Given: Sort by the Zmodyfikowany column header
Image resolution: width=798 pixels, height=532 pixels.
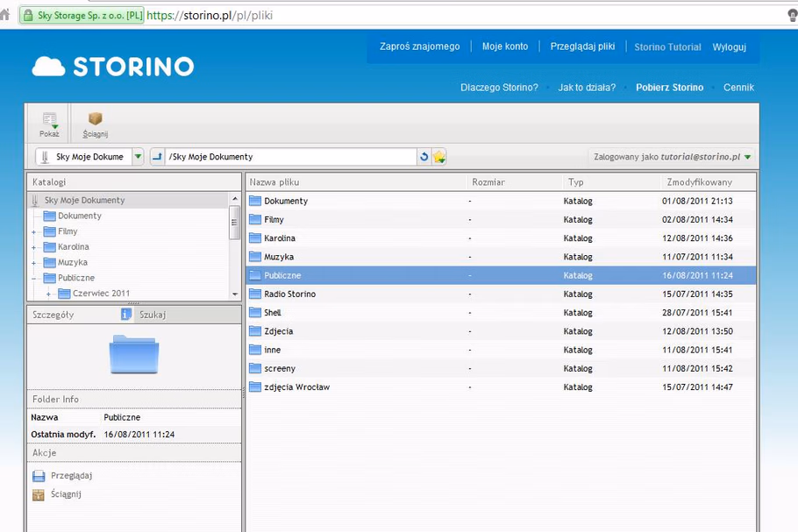Looking at the screenshot, I should 699,182.
